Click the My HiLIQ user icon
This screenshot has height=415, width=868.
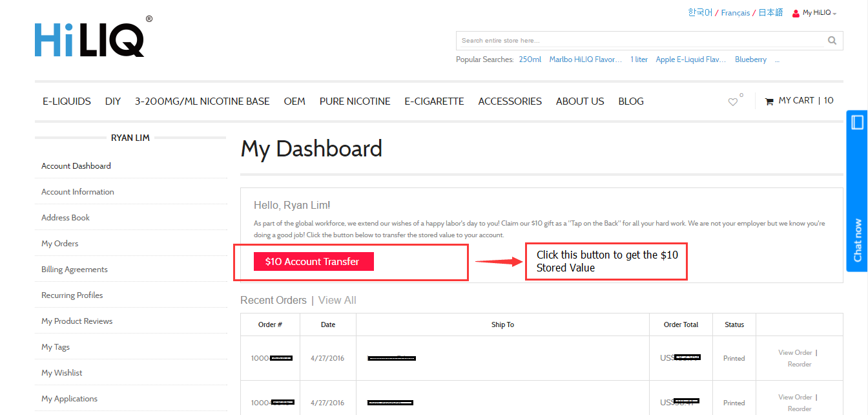point(796,13)
